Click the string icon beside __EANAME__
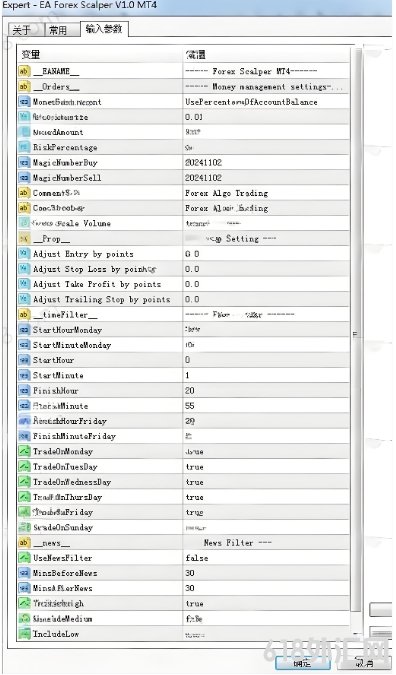The image size is (396, 675). [x=24, y=71]
